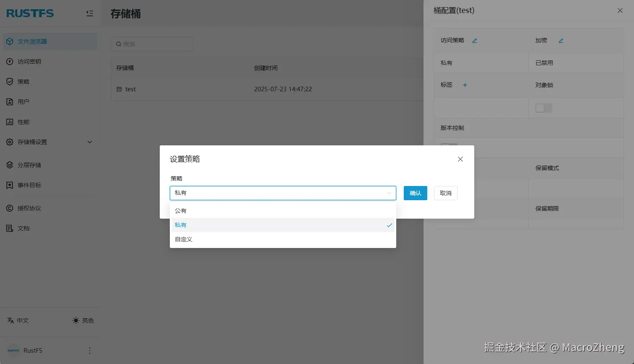Edit 访问策略 with the pencil icon
Image resolution: width=634 pixels, height=364 pixels.
click(475, 41)
